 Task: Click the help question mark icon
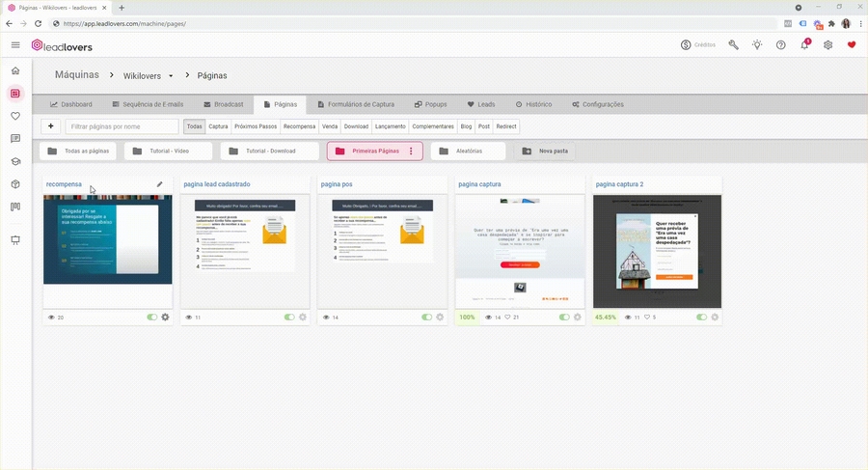[x=781, y=45]
